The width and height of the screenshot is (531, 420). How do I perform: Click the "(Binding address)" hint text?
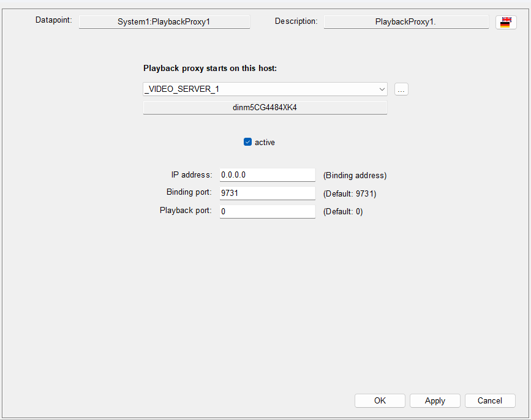point(355,176)
